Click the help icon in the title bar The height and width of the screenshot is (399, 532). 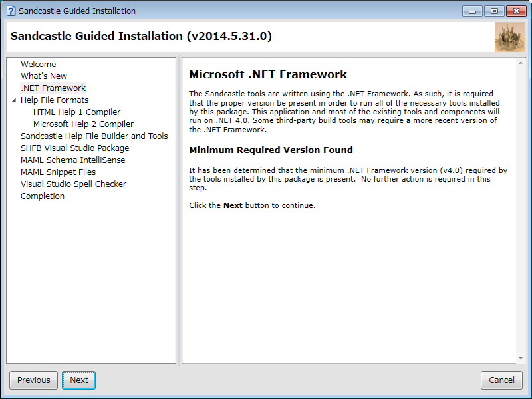[11, 11]
